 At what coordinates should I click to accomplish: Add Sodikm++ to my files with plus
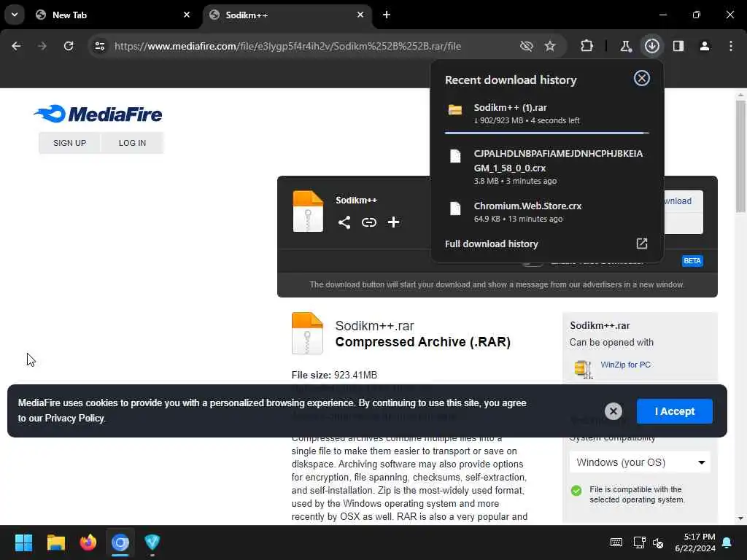click(393, 222)
